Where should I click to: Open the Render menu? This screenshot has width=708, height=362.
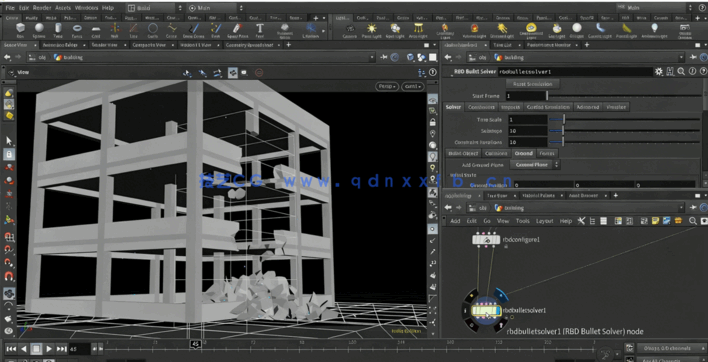pyautogui.click(x=42, y=8)
